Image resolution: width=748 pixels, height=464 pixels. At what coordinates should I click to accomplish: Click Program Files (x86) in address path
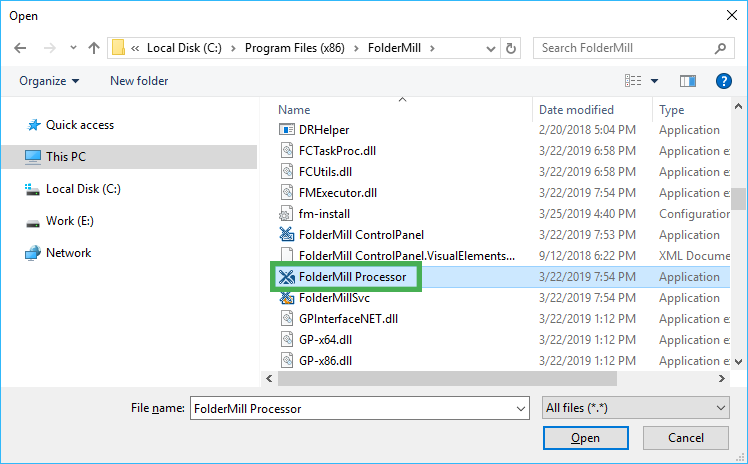pyautogui.click(x=295, y=48)
